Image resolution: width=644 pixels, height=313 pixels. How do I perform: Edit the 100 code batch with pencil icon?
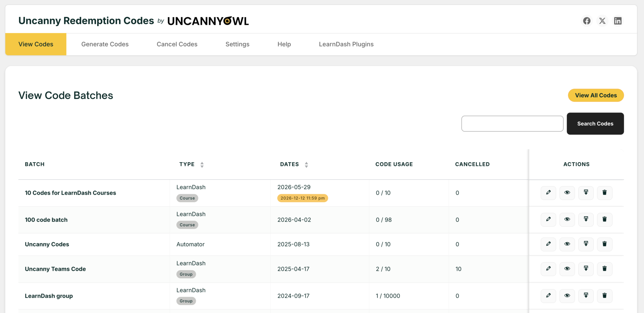tap(548, 219)
